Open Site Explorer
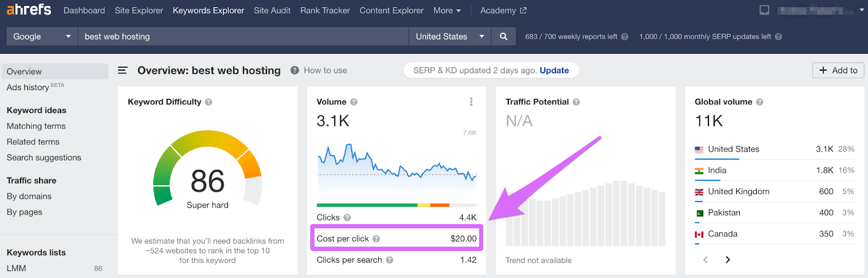The height and width of the screenshot is (278, 868). coord(139,10)
